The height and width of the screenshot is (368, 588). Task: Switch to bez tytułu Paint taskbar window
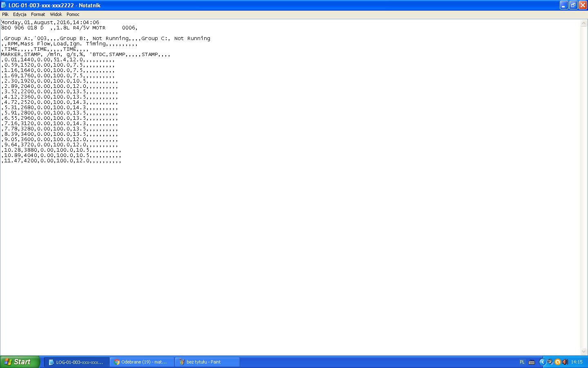(207, 362)
